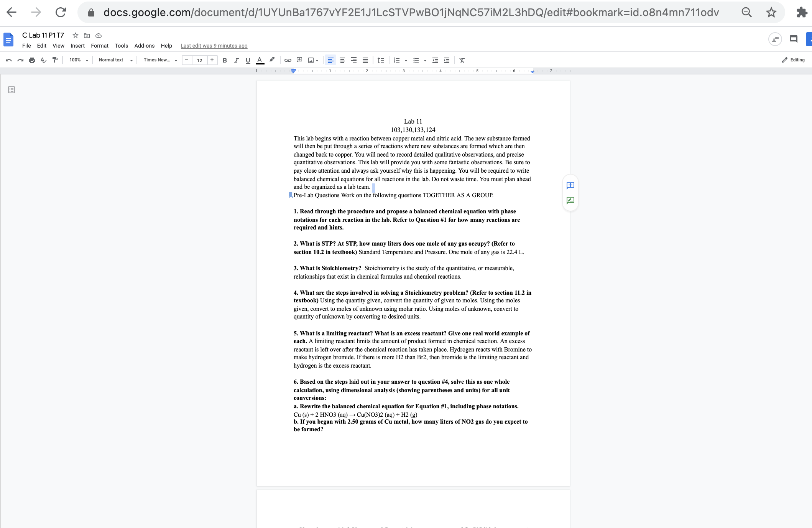Open the zoom 100% dropdown
This screenshot has width=812, height=528.
[79, 60]
